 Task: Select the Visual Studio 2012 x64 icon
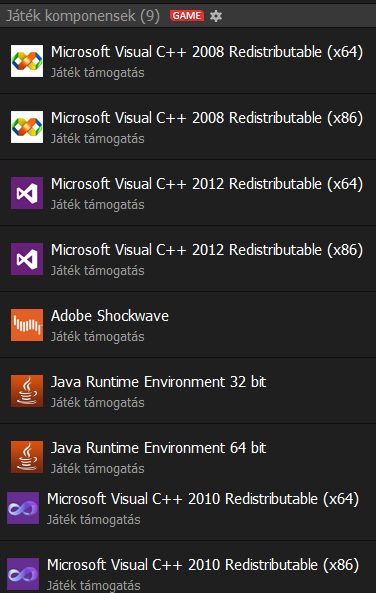[27, 193]
